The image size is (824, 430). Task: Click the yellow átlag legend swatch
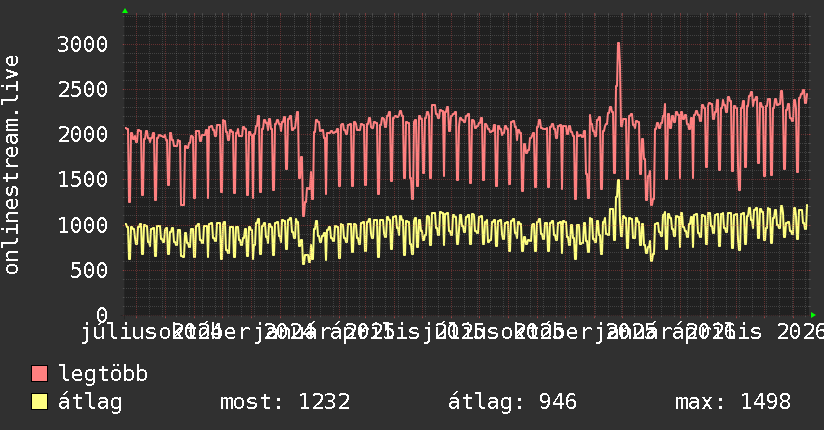tap(39, 402)
